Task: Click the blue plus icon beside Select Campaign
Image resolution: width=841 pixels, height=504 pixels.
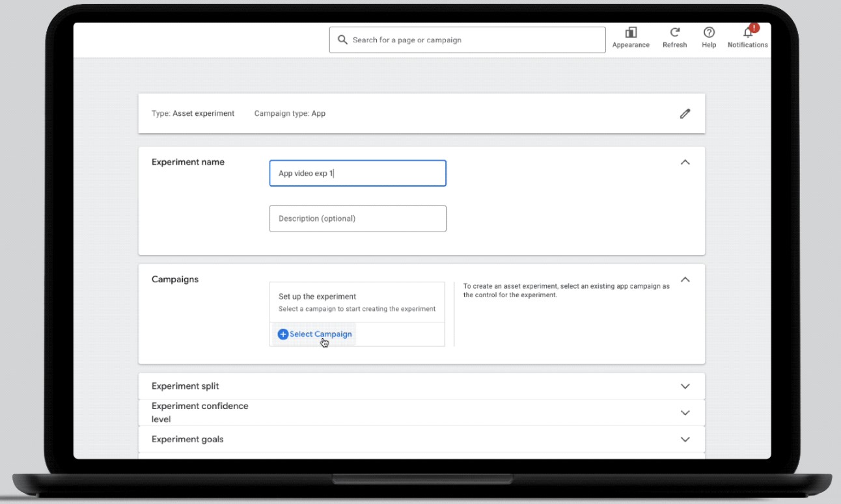Action: [x=283, y=334]
